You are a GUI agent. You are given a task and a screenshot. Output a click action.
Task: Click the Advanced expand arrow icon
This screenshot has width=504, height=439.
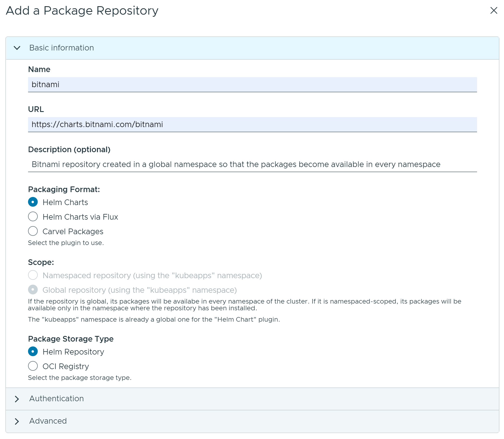[x=17, y=421]
